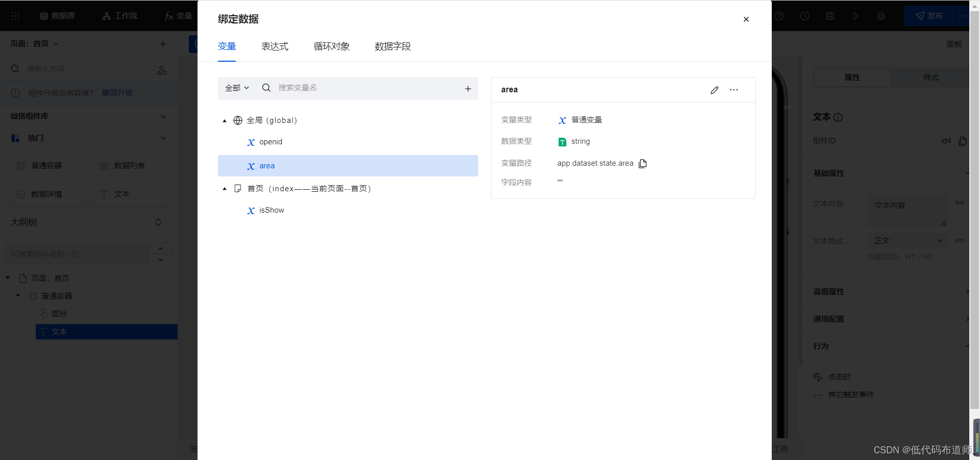Open the 文本格式 正文 dropdown
Image resolution: width=980 pixels, height=460 pixels.
[x=908, y=241]
